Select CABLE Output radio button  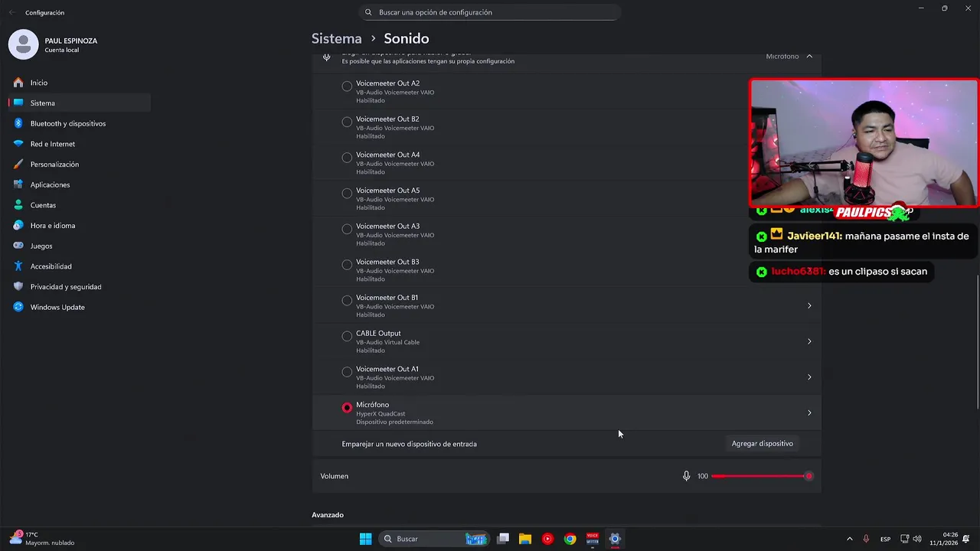pos(347,336)
